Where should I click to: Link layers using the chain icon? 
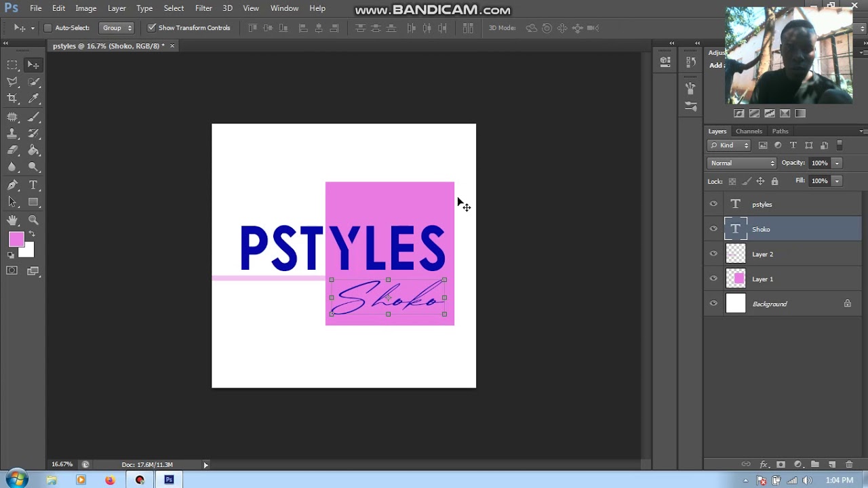tap(746, 464)
